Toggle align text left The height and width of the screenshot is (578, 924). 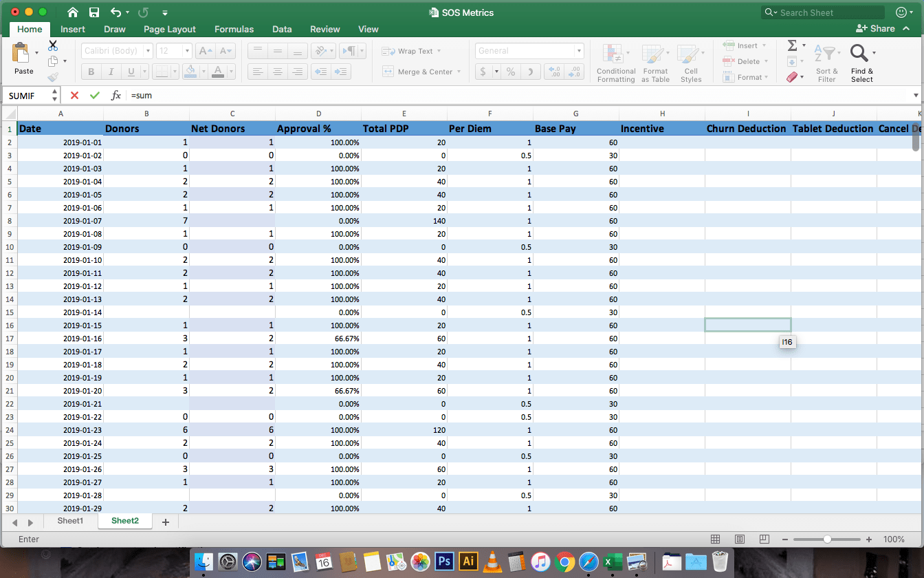coord(256,72)
